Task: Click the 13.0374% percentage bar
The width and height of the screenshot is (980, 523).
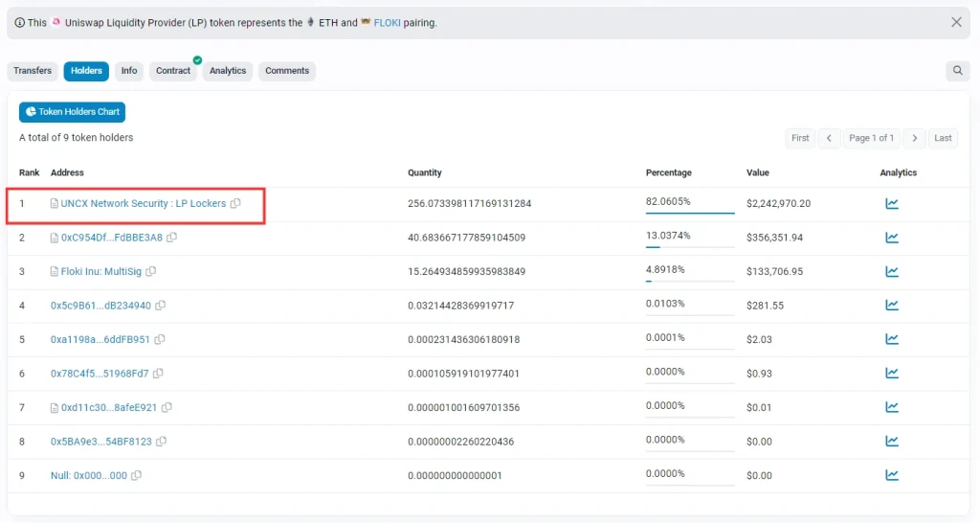Action: click(x=690, y=247)
